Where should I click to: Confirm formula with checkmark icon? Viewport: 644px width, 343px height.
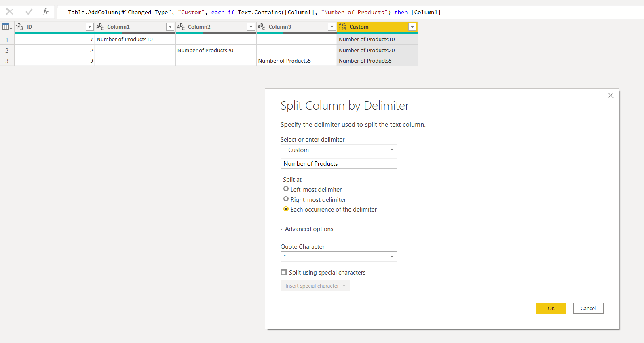(29, 12)
